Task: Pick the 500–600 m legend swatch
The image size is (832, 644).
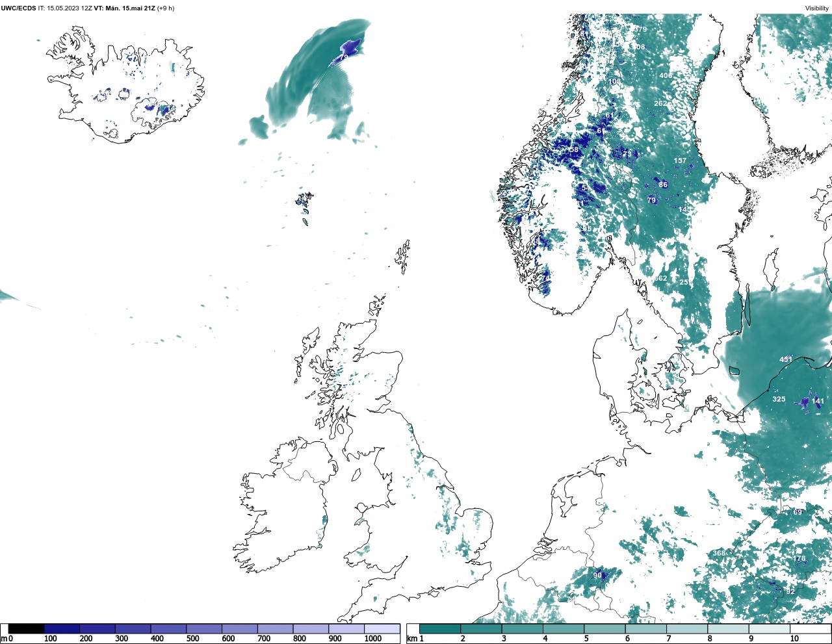Action: click(x=204, y=629)
